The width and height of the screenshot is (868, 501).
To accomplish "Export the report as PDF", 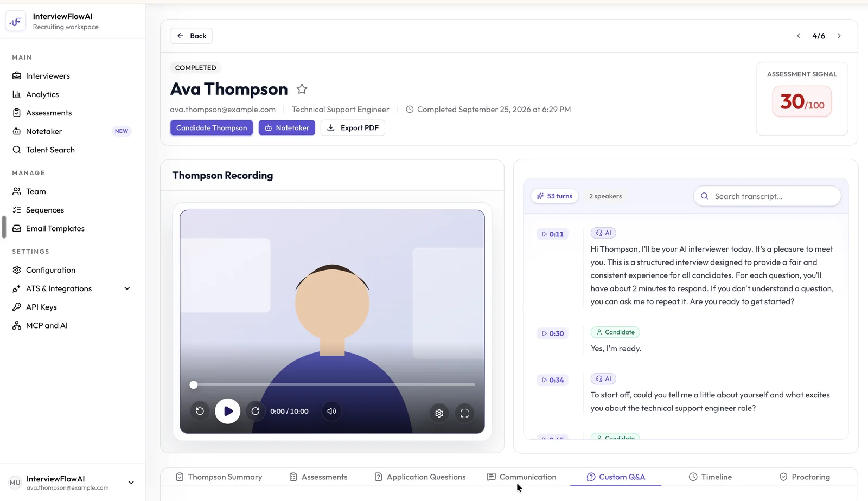I will click(x=353, y=128).
